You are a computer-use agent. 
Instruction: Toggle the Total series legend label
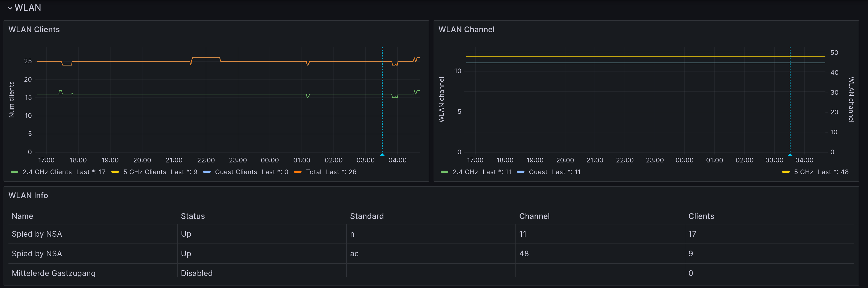click(313, 172)
